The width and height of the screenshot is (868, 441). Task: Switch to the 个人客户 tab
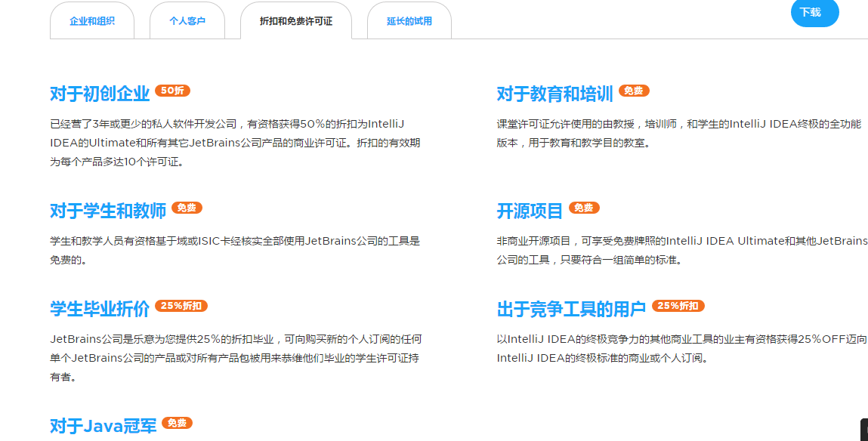pos(187,20)
